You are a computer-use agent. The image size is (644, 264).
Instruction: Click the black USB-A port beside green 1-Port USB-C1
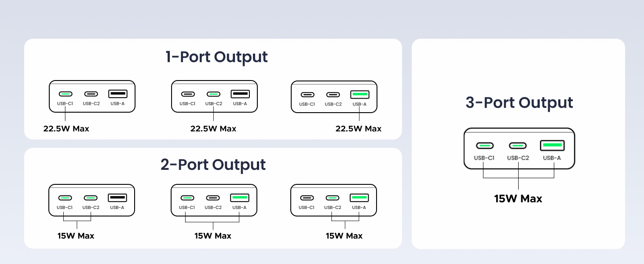click(x=118, y=94)
